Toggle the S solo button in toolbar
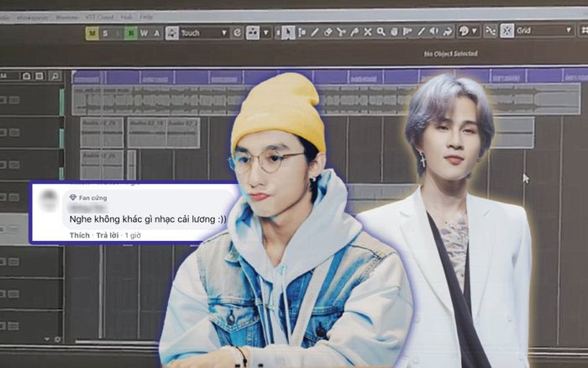The width and height of the screenshot is (588, 368). click(106, 33)
